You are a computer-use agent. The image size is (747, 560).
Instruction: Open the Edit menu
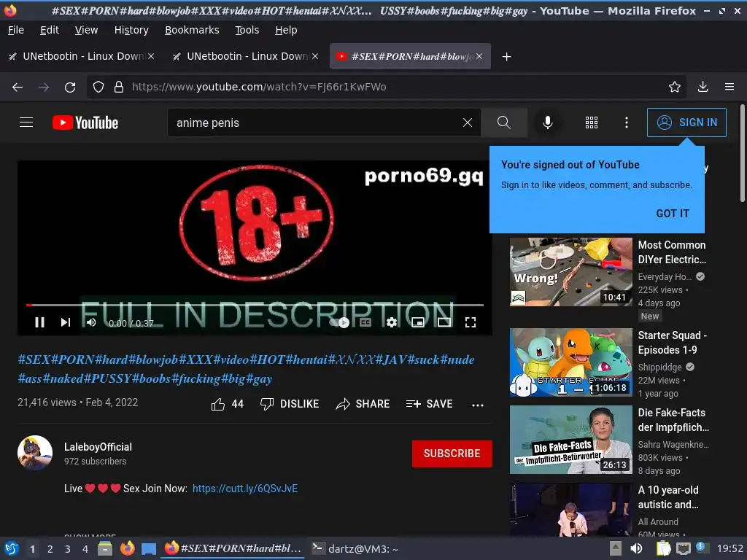[50, 30]
